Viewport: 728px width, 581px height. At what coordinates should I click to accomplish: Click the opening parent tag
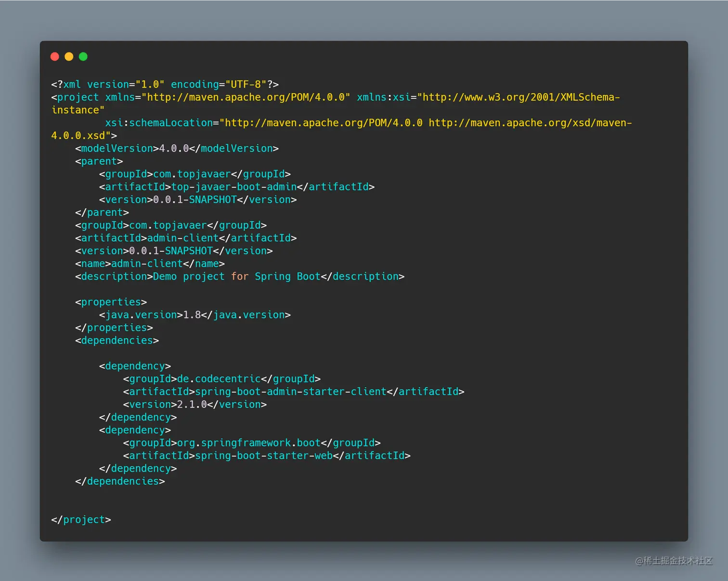coord(99,161)
